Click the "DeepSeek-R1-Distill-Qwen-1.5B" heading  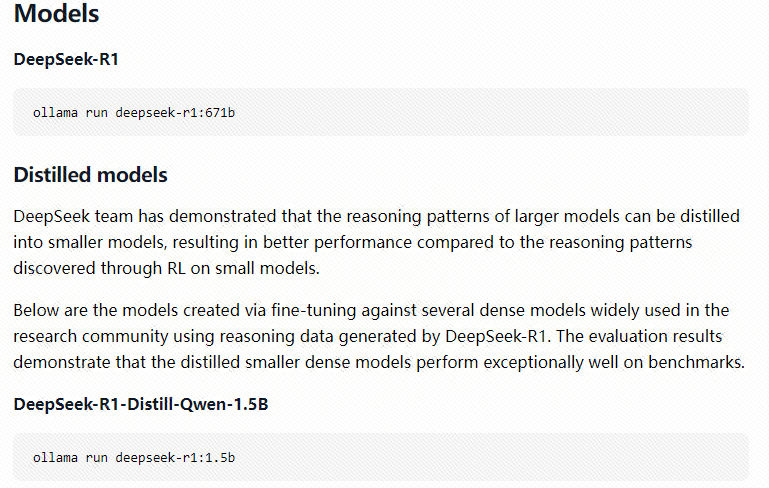pyautogui.click(x=141, y=404)
